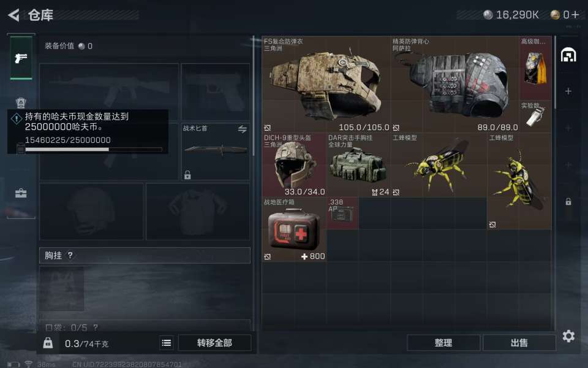Open the settings gear icon

(568, 335)
